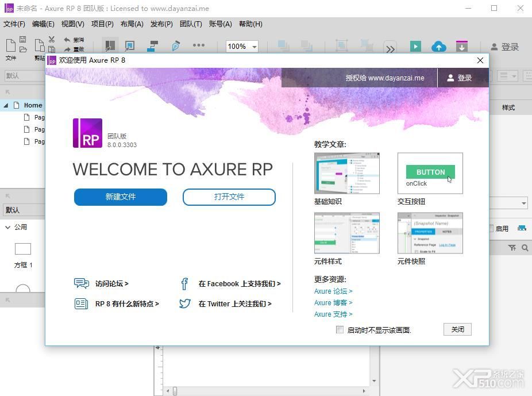Open the Axure 支持 link
This screenshot has height=396, width=532.
333,314
